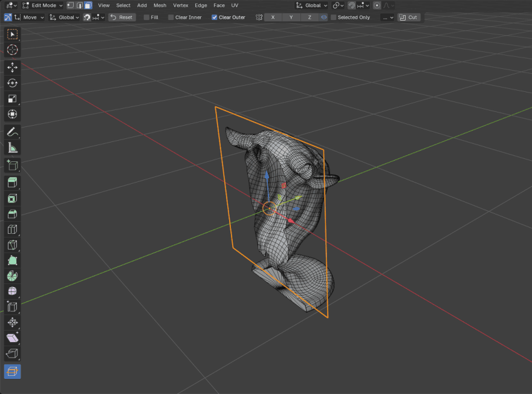Open the Edit Mode dropdown
Viewport: 532px width, 394px height.
click(x=42, y=5)
